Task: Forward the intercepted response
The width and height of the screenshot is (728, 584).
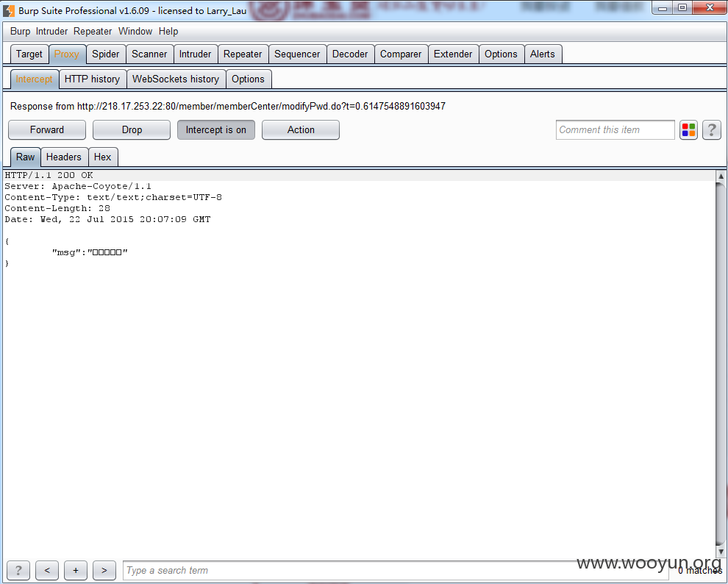Action: [x=47, y=130]
